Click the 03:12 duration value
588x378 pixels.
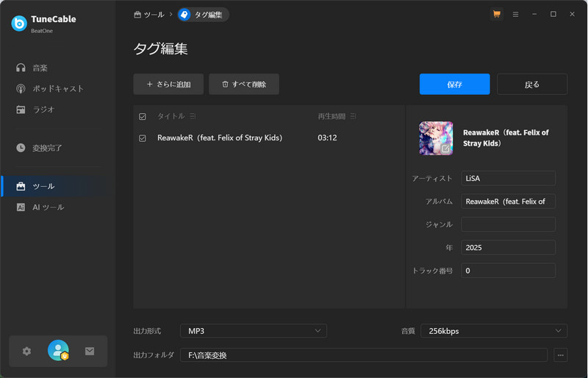pos(327,138)
